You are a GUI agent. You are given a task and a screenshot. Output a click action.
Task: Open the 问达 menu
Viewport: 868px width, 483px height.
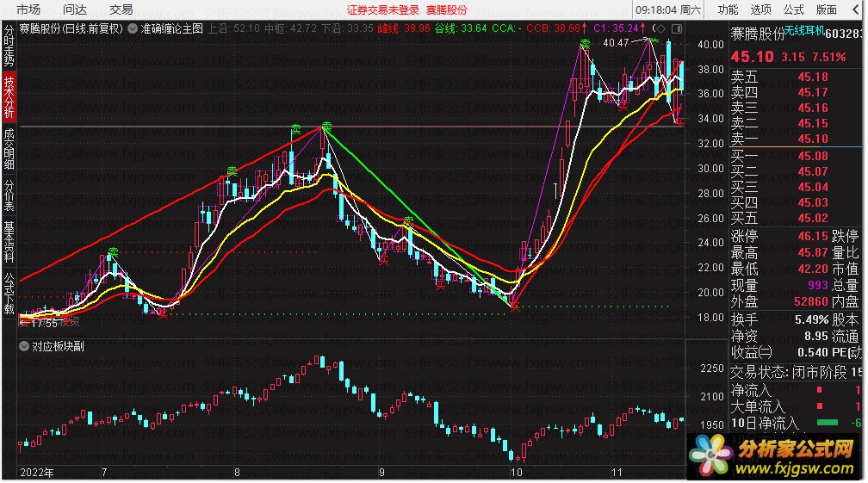coord(74,9)
